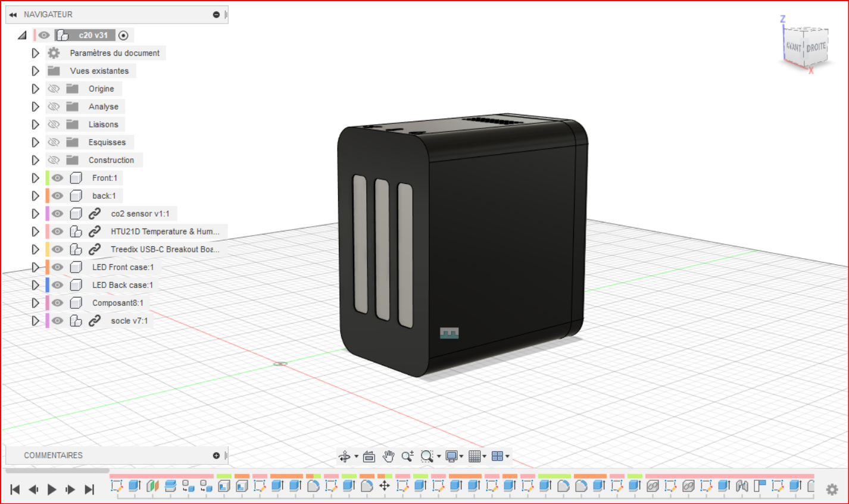Open the Display Settings dropdown
The width and height of the screenshot is (849, 504).
453,456
